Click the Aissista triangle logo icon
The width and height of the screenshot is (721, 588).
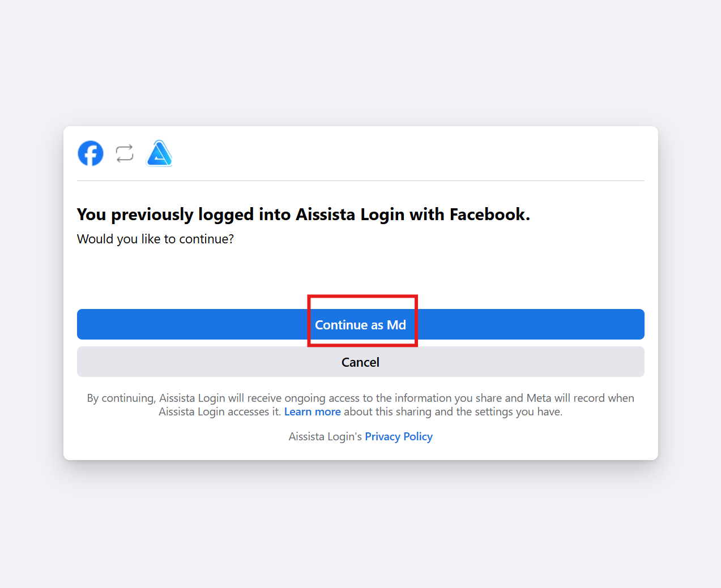click(159, 153)
